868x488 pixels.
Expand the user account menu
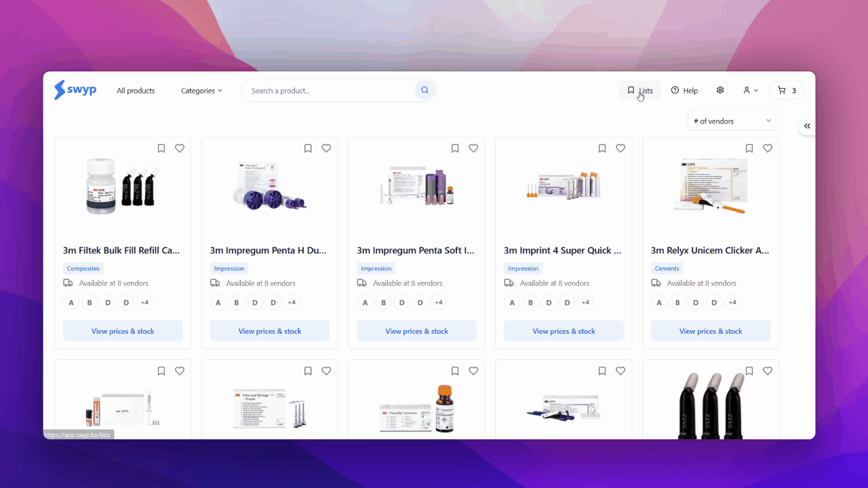tap(750, 90)
